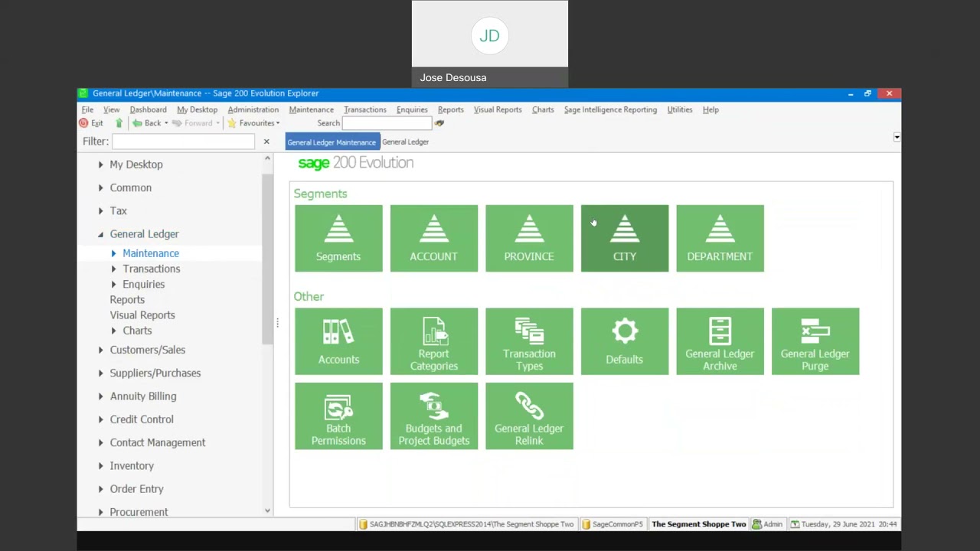
Task: Open the Accounts tile
Action: [x=338, y=341]
